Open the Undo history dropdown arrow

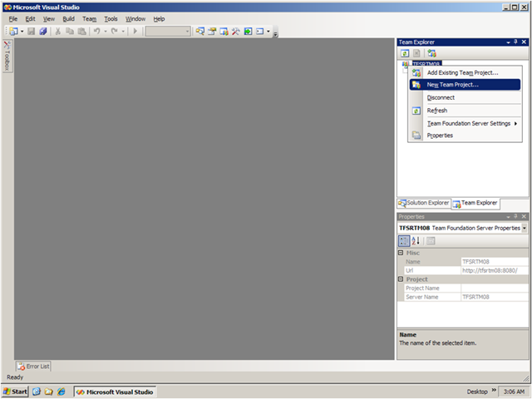(x=106, y=32)
